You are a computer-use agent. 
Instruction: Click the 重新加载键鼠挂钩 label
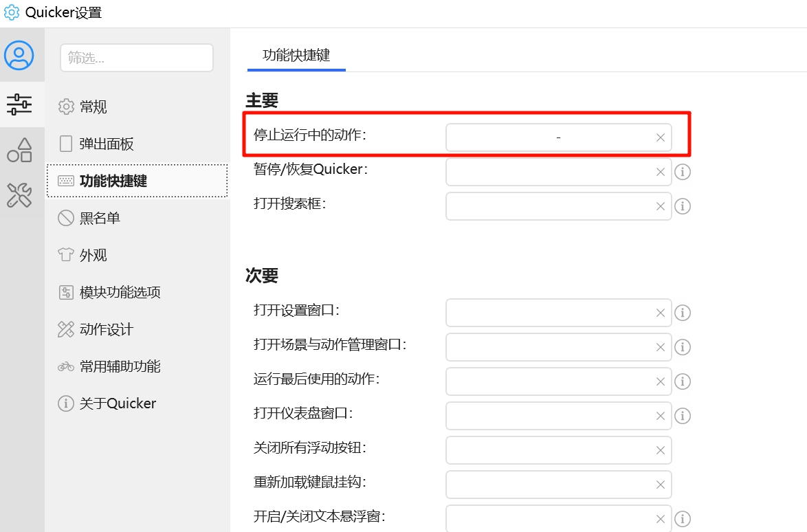[x=310, y=482]
